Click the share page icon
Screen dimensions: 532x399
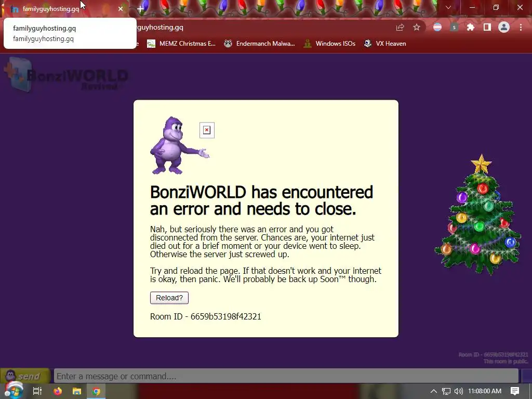pos(400,28)
